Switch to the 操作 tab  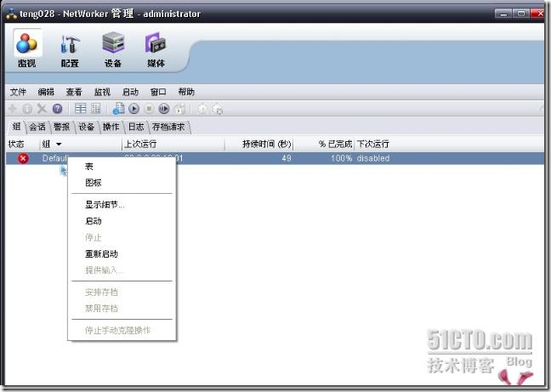111,127
